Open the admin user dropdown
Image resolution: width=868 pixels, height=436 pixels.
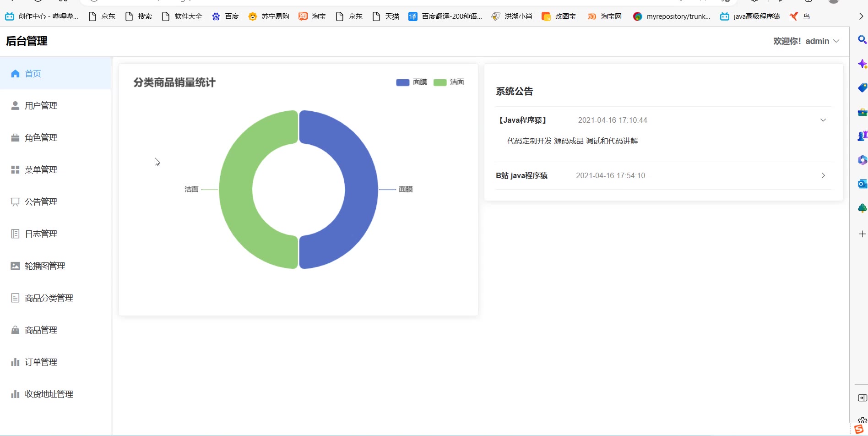tap(806, 41)
